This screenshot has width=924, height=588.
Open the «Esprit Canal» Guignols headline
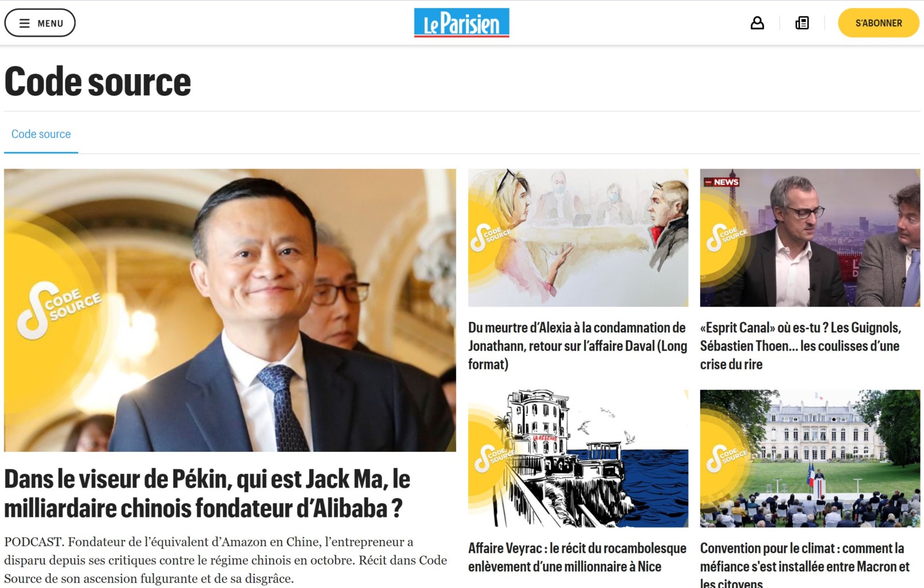(x=801, y=346)
